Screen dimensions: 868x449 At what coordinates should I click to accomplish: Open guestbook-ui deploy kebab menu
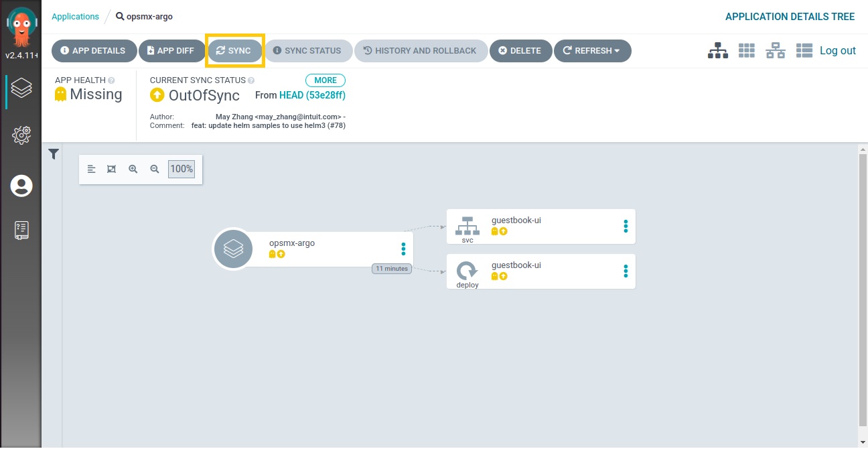[x=626, y=271]
